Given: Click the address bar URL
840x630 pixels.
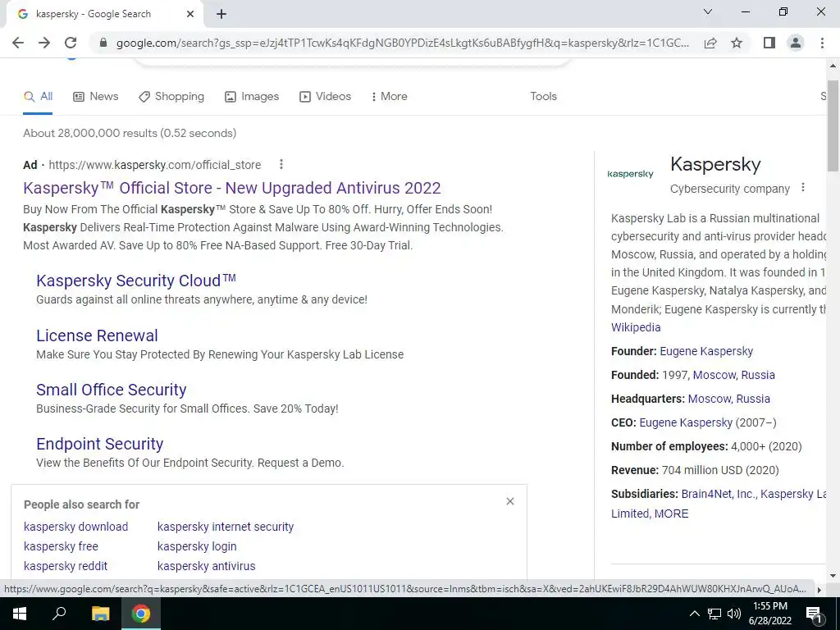Looking at the screenshot, I should (x=402, y=43).
